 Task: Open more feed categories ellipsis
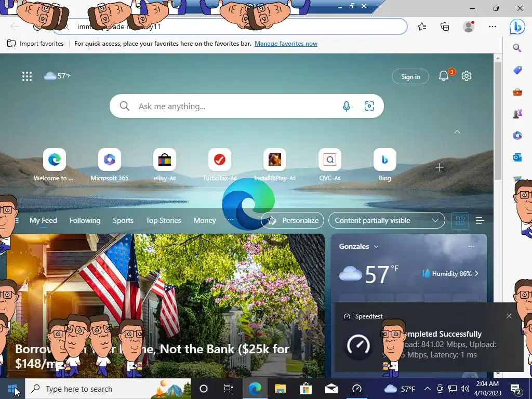(x=230, y=220)
